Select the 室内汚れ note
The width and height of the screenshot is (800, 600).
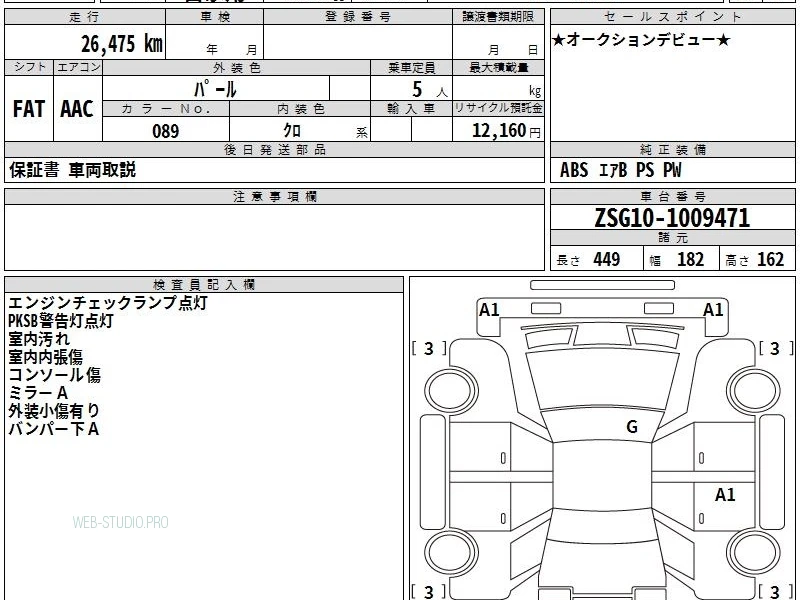tap(39, 339)
